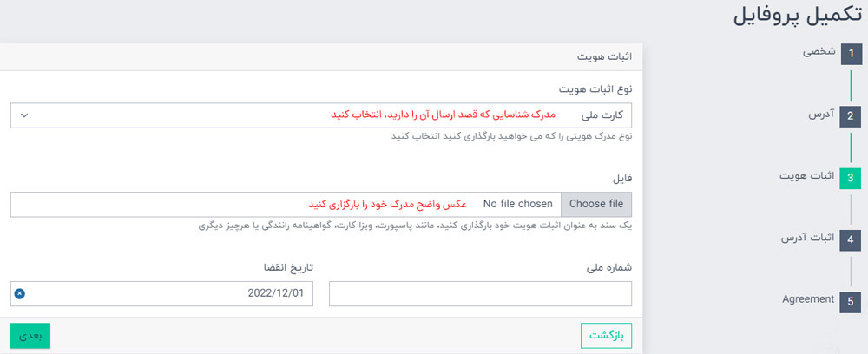This screenshot has width=868, height=354.
Task: Focus the شماره ملی input field
Action: [x=481, y=294]
